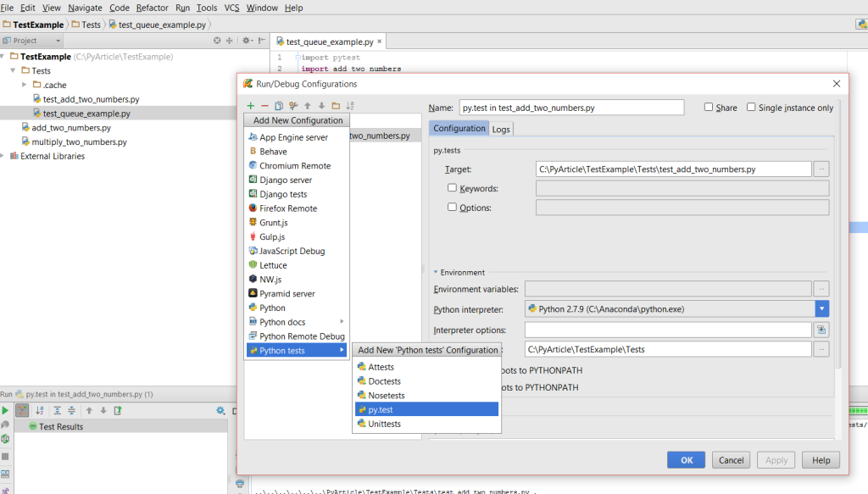868x494 pixels.
Task: Select Nosetests in the submenu
Action: 427,396
